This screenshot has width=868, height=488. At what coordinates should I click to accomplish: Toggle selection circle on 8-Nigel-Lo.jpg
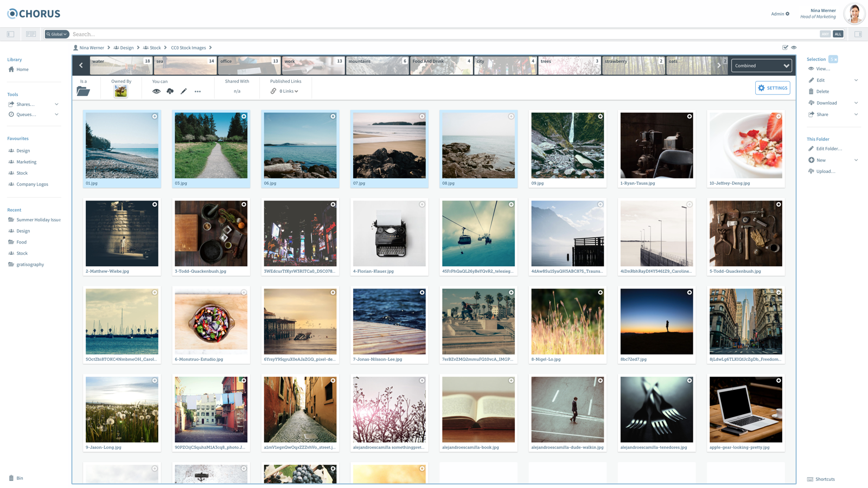click(601, 292)
